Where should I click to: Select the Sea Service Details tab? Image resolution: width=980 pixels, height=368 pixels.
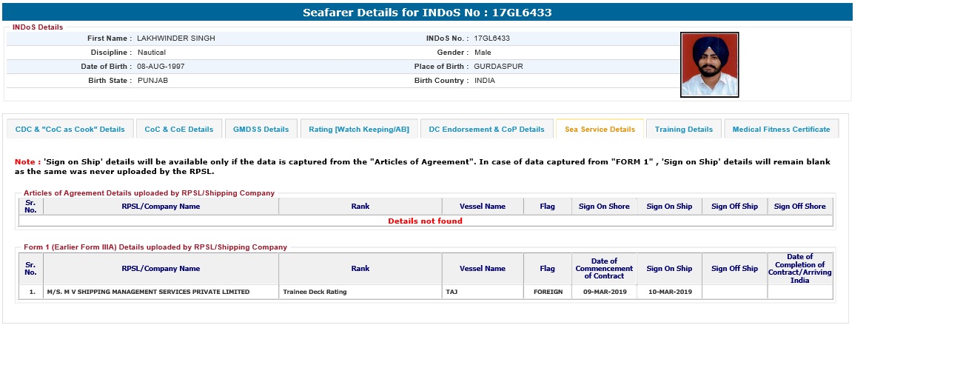pos(600,129)
